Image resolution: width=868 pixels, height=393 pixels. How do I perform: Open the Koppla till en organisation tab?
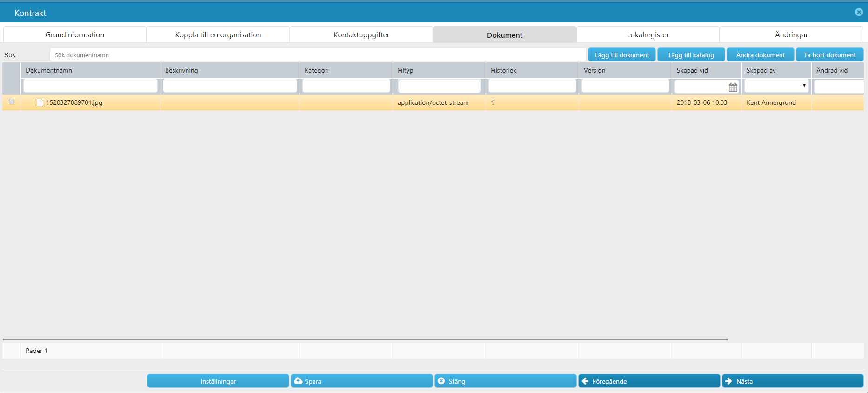pos(218,34)
